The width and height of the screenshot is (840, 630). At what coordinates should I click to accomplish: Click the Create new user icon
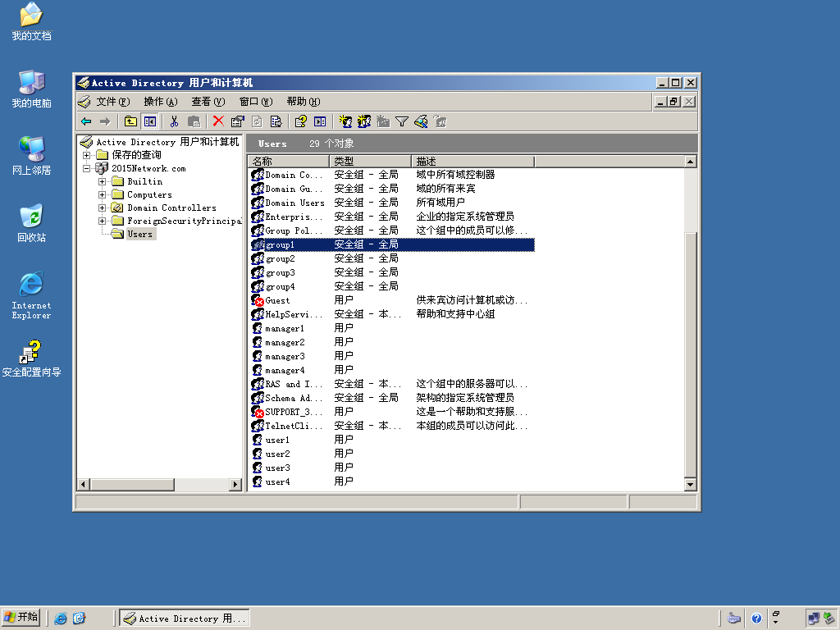345,121
